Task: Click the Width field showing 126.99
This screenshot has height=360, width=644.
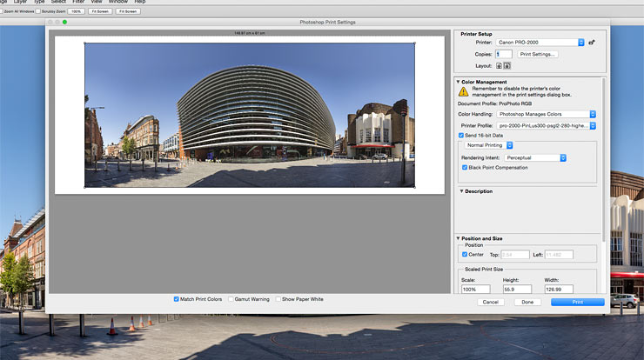Action: point(559,290)
